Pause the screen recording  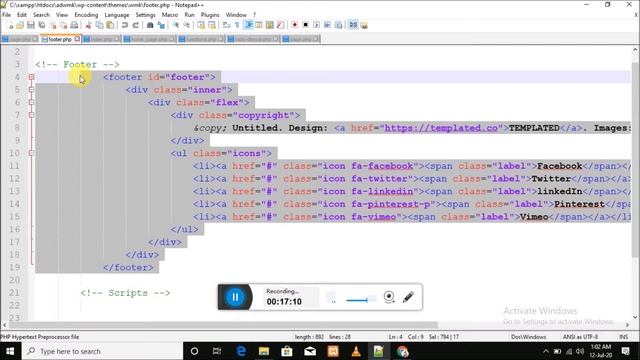[235, 297]
